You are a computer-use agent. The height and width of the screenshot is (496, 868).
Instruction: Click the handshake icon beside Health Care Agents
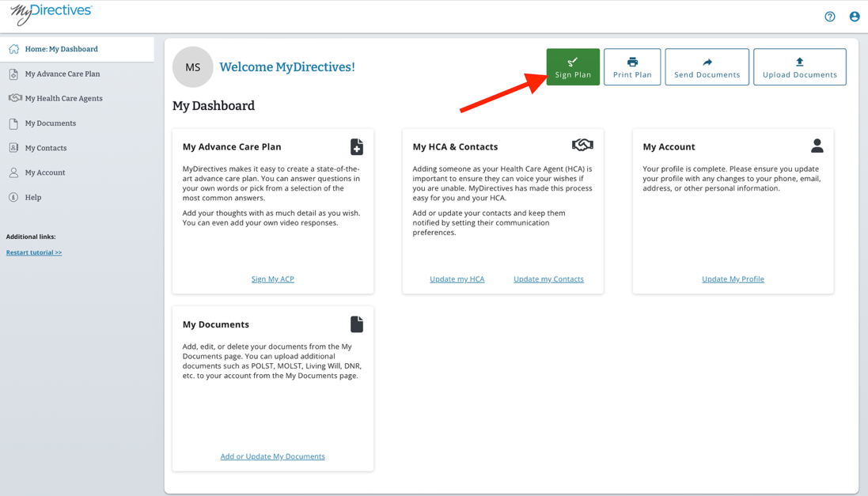point(15,98)
